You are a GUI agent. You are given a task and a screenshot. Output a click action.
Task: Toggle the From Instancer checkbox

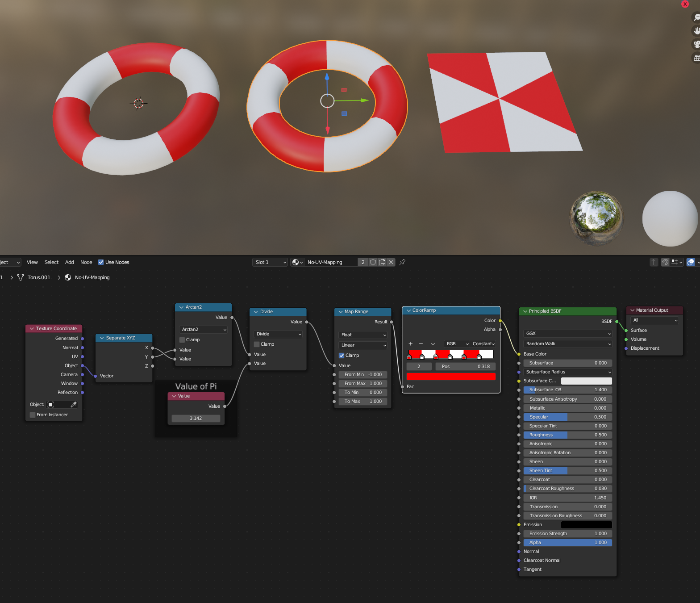(x=33, y=415)
